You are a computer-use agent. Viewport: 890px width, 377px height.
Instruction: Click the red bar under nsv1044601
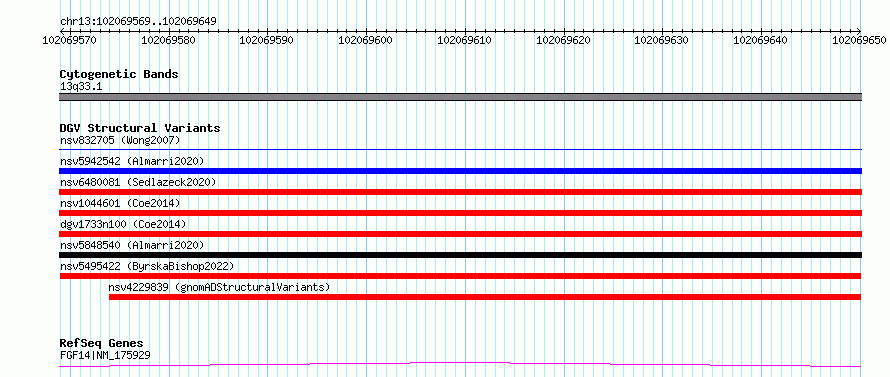(x=460, y=213)
